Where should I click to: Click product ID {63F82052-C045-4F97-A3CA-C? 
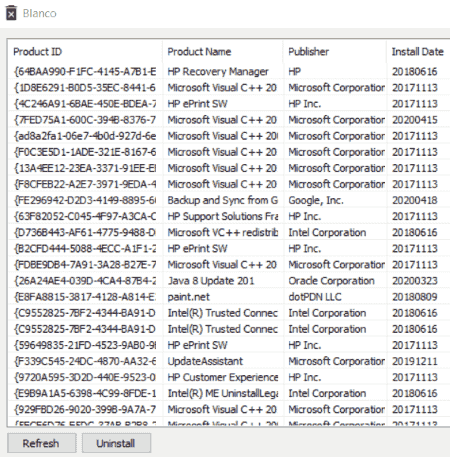point(85,216)
